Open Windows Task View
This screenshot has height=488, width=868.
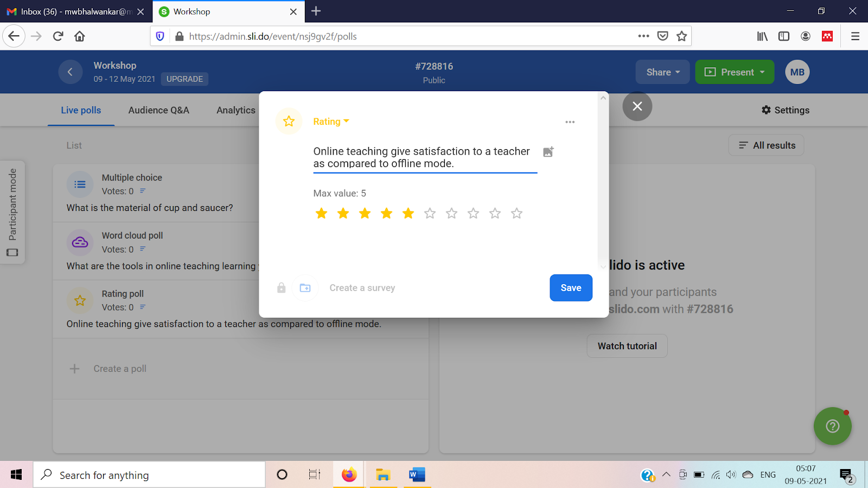314,475
